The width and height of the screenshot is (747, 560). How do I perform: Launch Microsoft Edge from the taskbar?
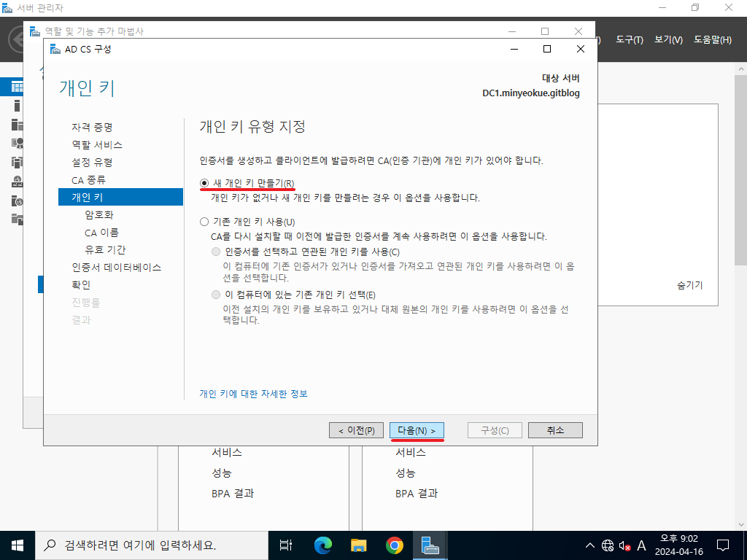point(322,545)
